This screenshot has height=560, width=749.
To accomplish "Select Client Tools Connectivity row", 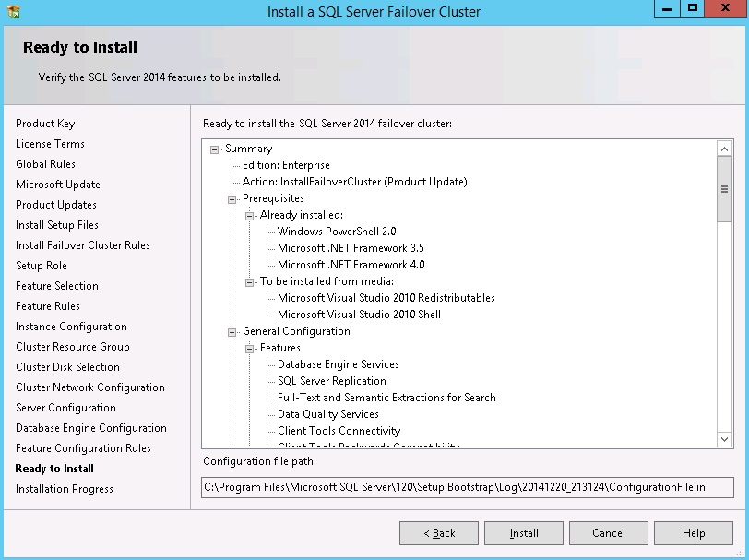I will (339, 431).
